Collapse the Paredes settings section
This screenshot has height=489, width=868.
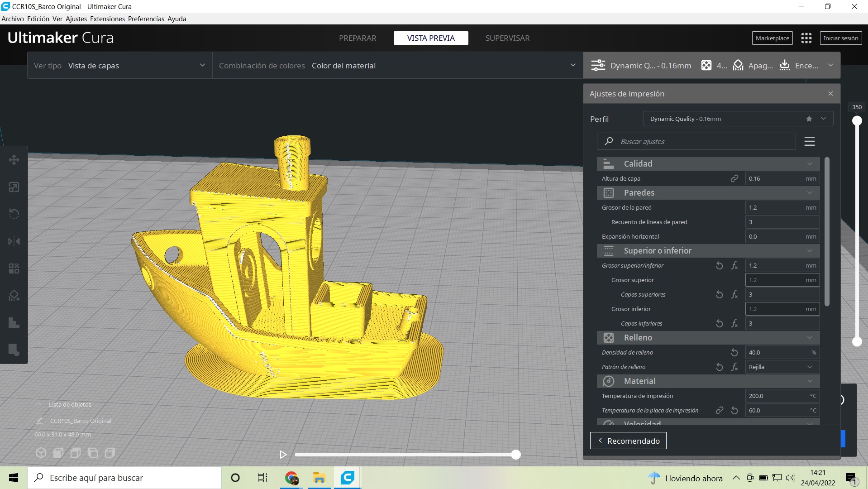[x=708, y=193]
